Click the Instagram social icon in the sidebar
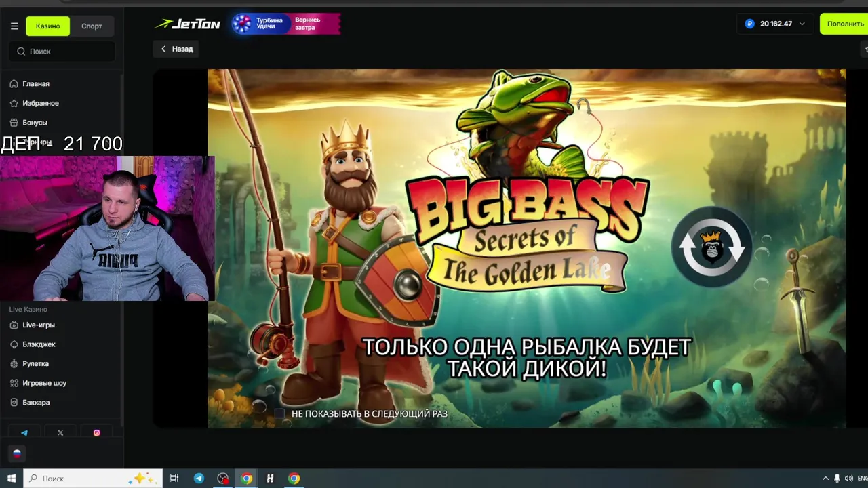This screenshot has height=488, width=868. (97, 433)
